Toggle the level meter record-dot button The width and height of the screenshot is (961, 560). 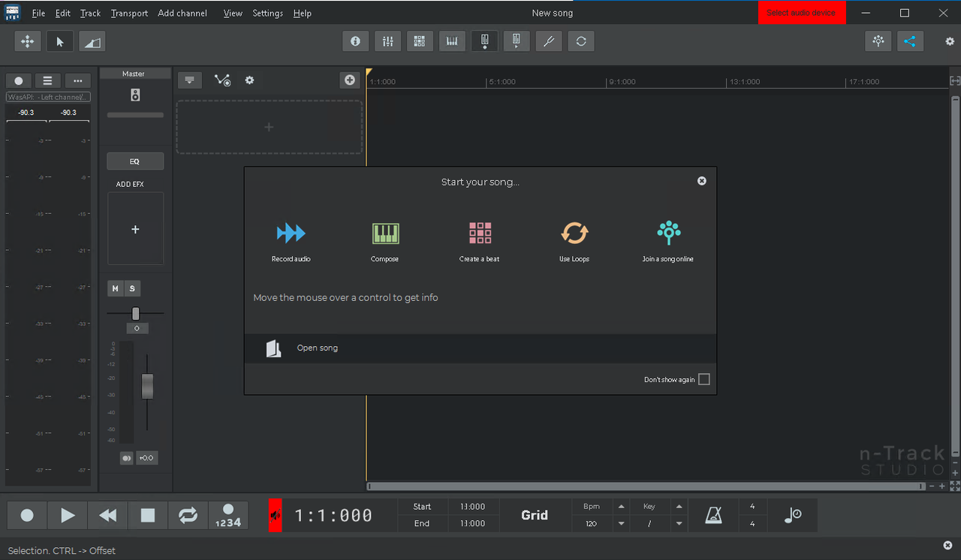point(19,81)
